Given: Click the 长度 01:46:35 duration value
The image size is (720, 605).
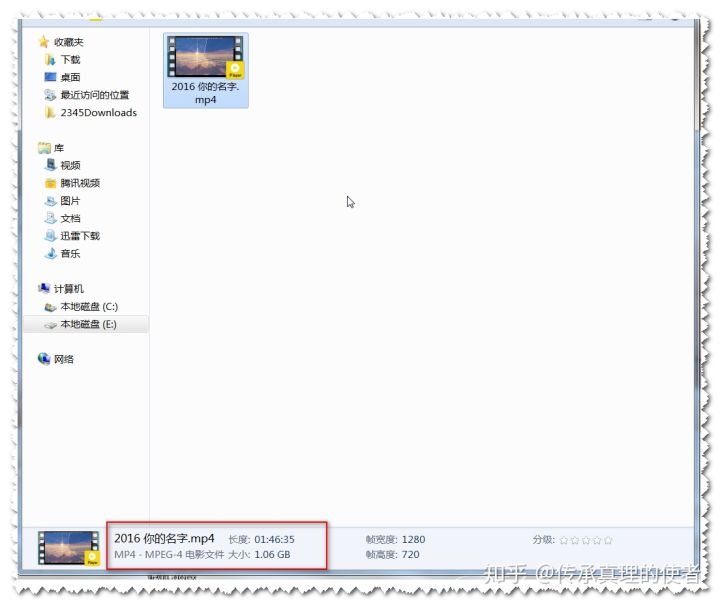Looking at the screenshot, I should pyautogui.click(x=275, y=539).
